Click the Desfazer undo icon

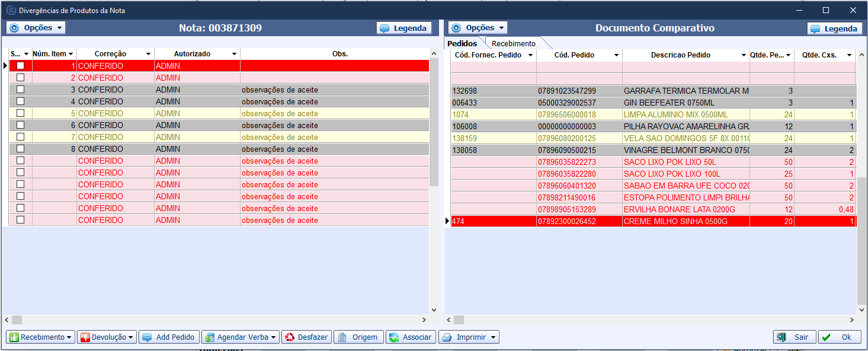pos(290,337)
